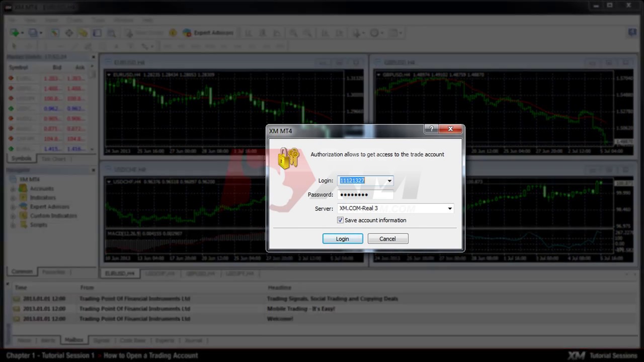The width and height of the screenshot is (644, 362).
Task: Click the Market Watch Bid column header
Action: (x=57, y=67)
